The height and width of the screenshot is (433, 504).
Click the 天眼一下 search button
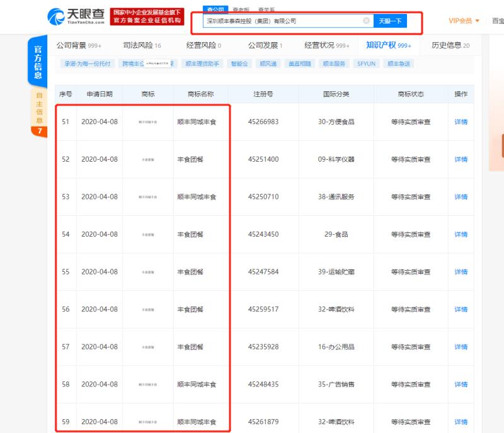[390, 21]
